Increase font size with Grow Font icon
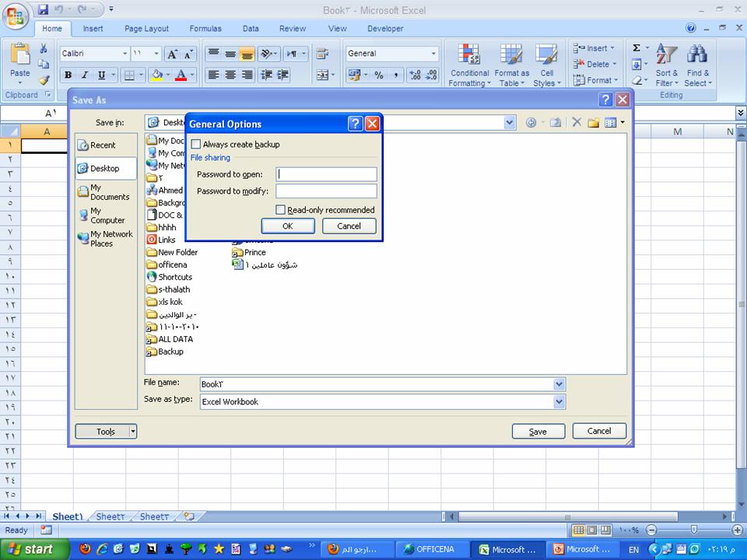Image resolution: width=747 pixels, height=560 pixels. coord(172,54)
